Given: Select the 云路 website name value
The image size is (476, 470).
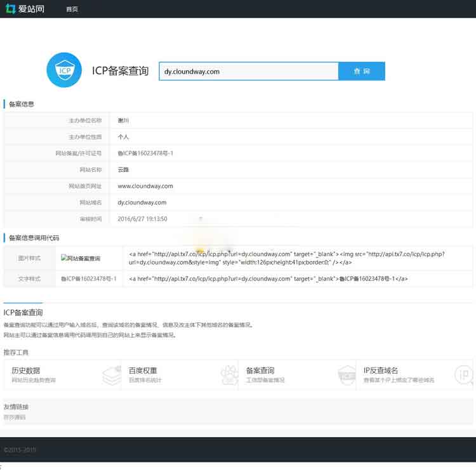Looking at the screenshot, I should [x=123, y=169].
